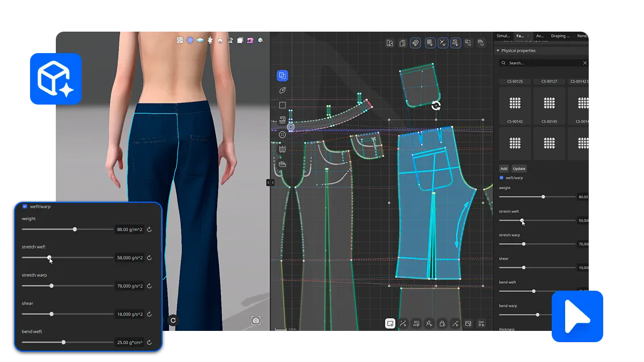Choose the pin select tool in the bottom toolbar
The width and height of the screenshot is (644, 362).
[429, 323]
